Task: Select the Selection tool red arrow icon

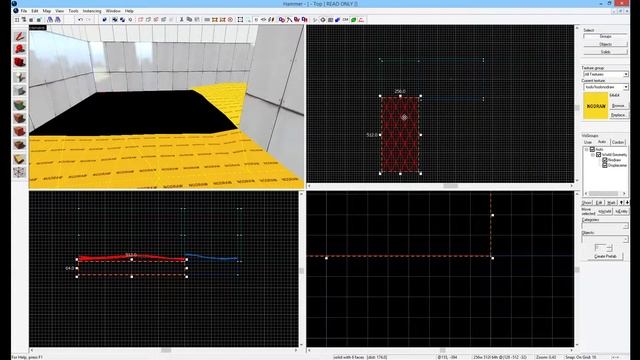Action: pos(19,36)
